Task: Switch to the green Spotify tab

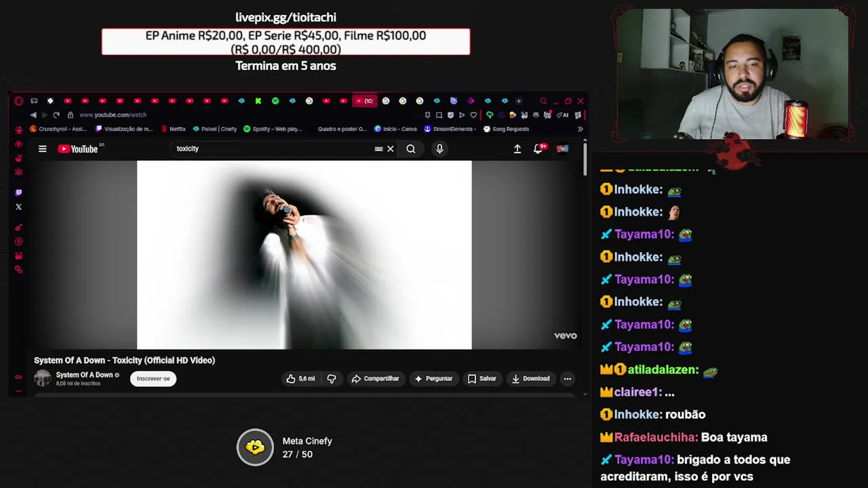Action: [x=275, y=101]
